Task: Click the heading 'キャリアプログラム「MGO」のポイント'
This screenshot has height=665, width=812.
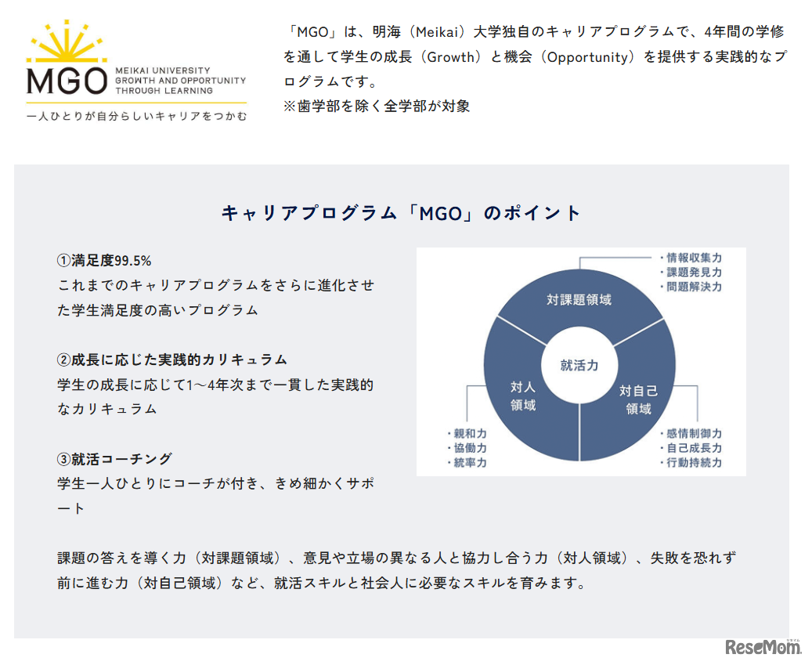Action: pyautogui.click(x=402, y=213)
